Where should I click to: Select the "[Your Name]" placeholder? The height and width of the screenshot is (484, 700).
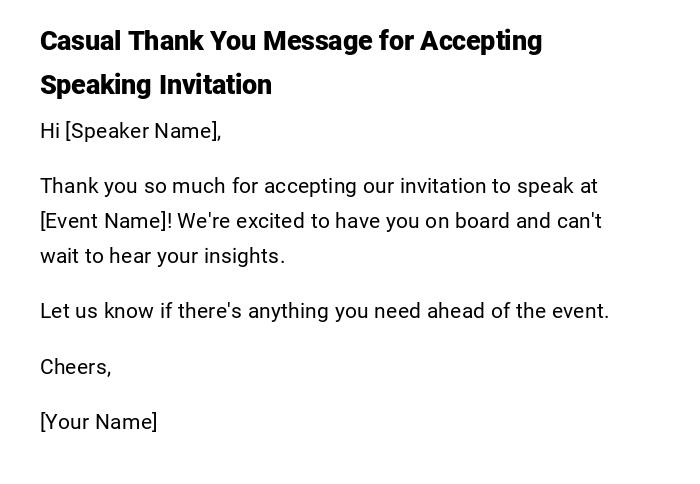[x=98, y=422]
